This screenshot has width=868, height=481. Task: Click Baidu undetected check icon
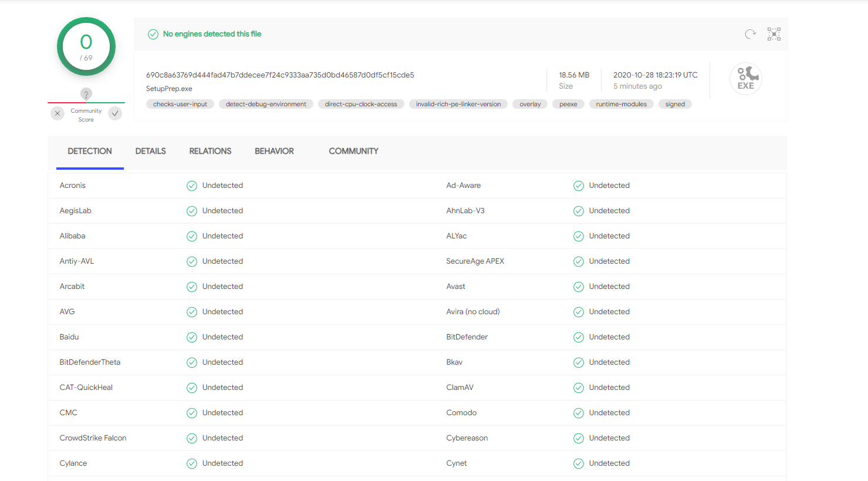[192, 337]
